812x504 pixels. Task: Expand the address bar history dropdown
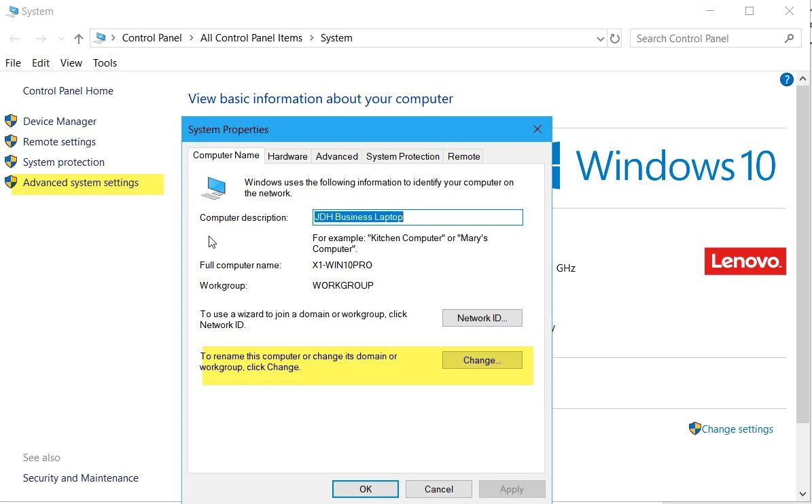600,38
